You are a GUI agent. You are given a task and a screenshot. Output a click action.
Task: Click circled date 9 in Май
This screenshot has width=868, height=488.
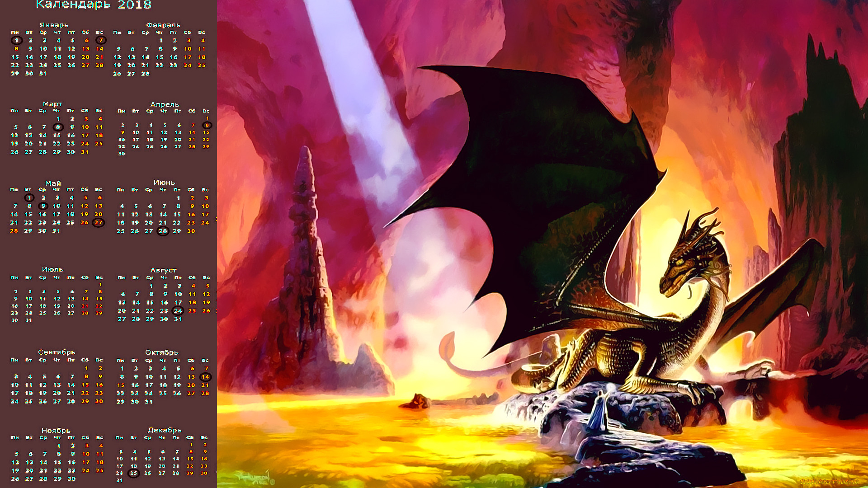[x=43, y=206]
